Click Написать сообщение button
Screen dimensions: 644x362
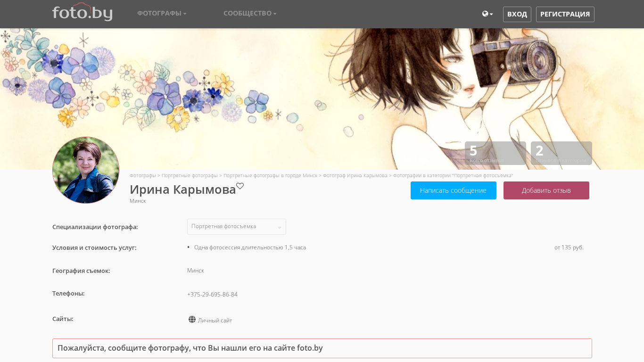(x=454, y=190)
